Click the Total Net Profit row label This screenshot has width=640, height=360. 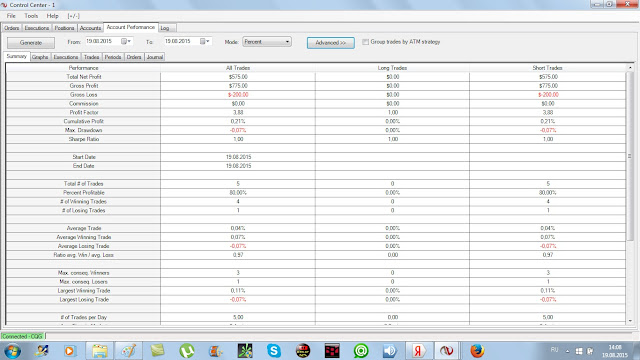(x=84, y=77)
